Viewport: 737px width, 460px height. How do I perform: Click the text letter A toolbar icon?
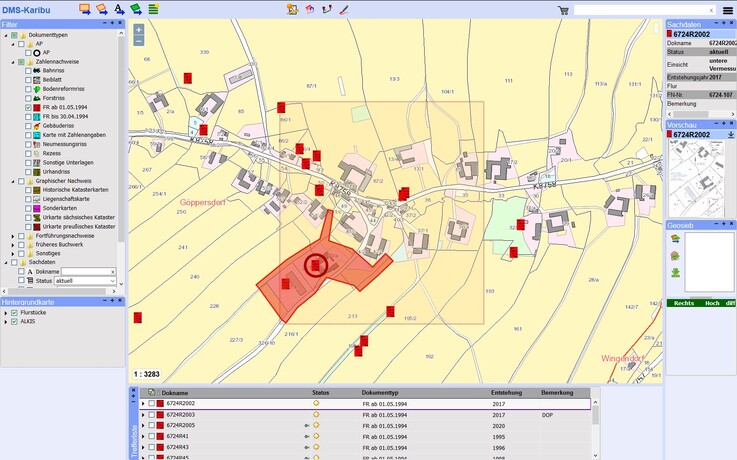(118, 10)
